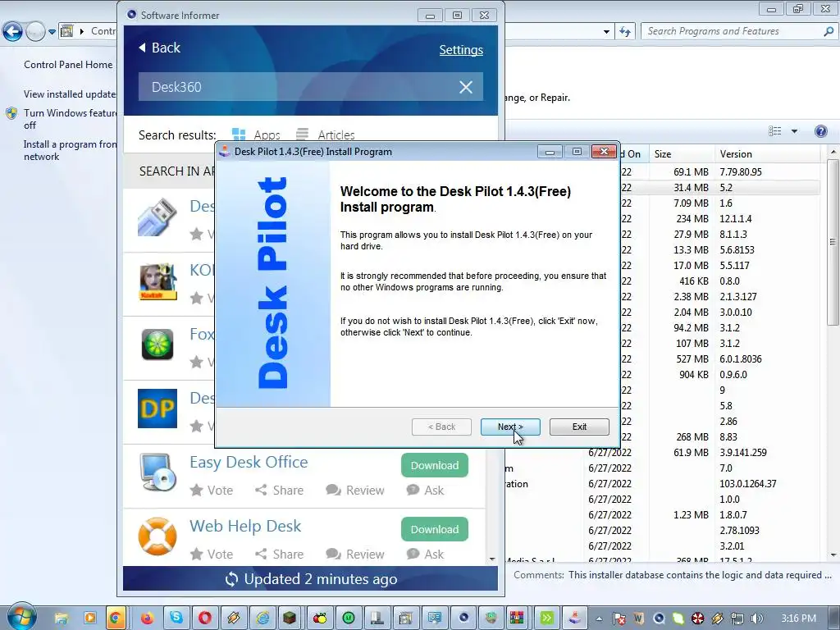Click the green lime app icon

[x=157, y=344]
